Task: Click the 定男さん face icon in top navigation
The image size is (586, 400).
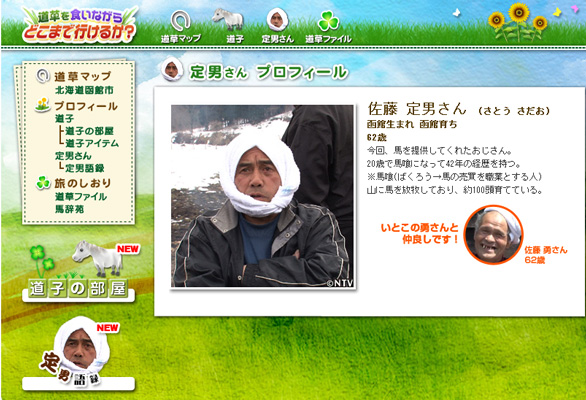Action: point(277,19)
